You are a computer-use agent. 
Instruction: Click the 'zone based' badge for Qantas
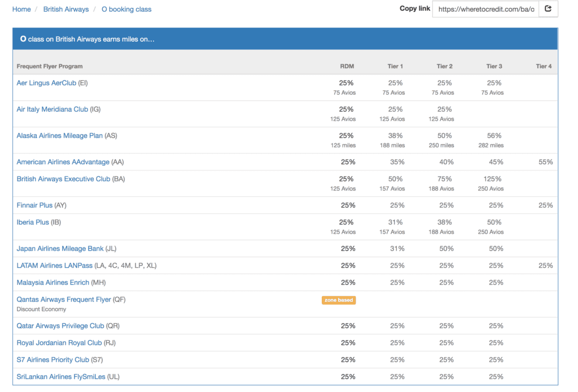point(338,300)
